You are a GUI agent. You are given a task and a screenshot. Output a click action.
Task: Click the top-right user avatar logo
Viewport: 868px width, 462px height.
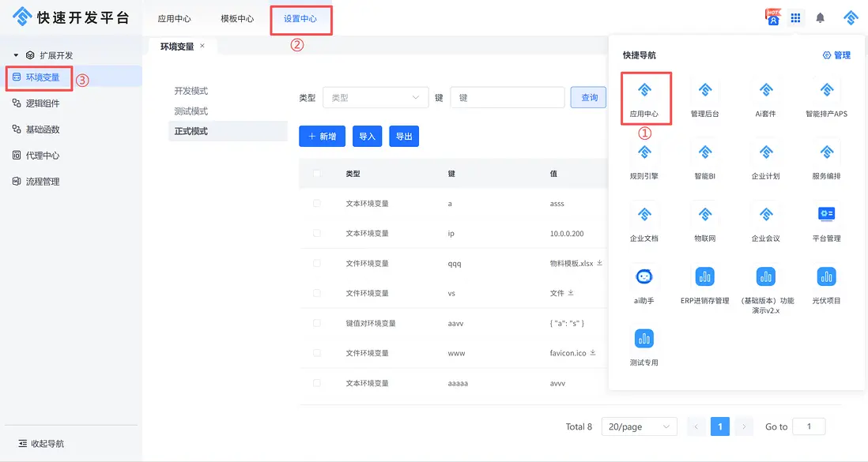tap(851, 17)
